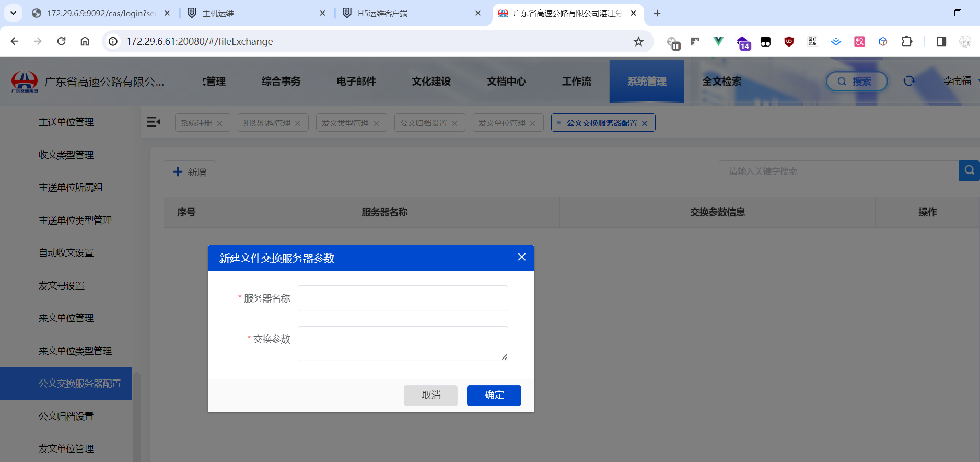The width and height of the screenshot is (980, 462).
Task: Open the 全文检索 top menu
Action: point(722,82)
